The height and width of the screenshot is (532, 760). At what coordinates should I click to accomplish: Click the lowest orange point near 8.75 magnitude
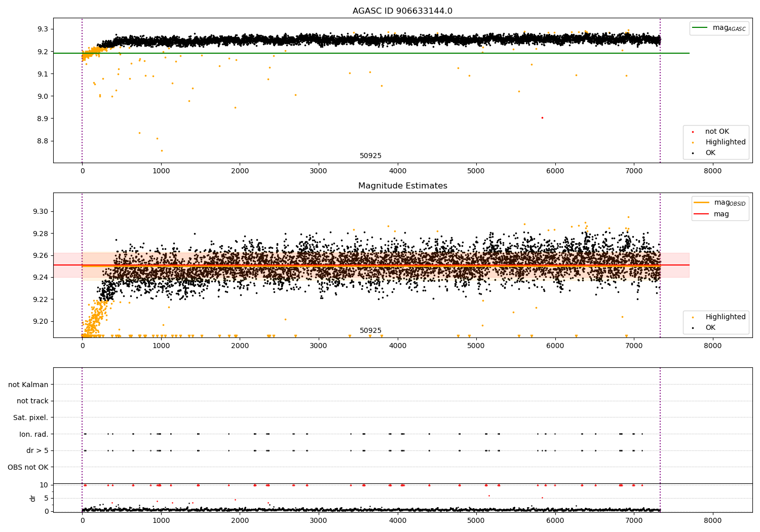[162, 150]
